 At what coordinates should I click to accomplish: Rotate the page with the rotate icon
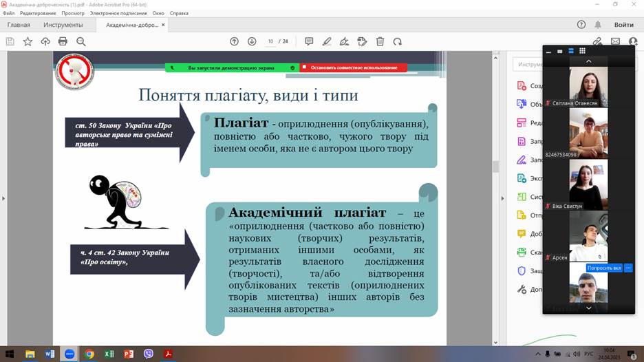[397, 41]
